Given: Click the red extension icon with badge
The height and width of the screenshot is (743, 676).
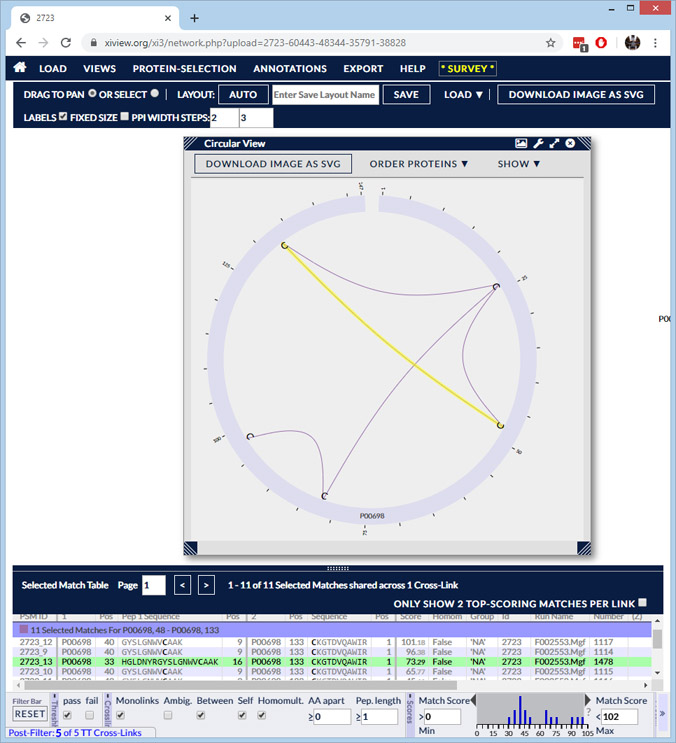Looking at the screenshot, I should [580, 44].
